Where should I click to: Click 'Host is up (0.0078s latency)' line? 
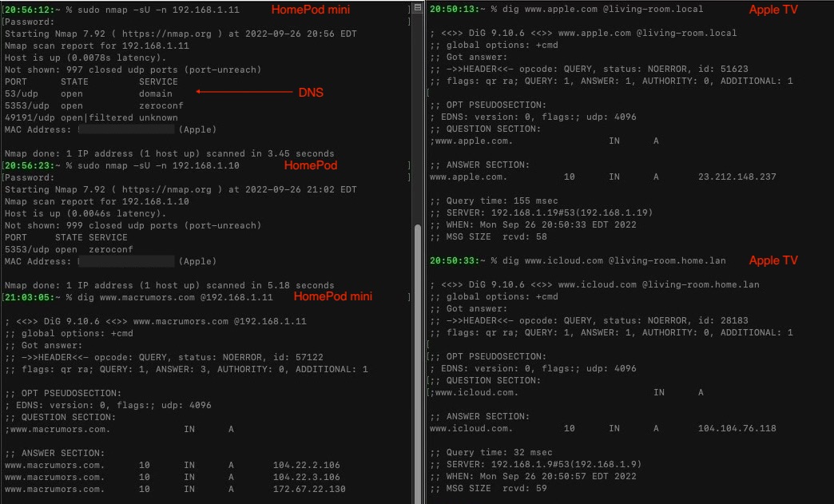click(85, 58)
